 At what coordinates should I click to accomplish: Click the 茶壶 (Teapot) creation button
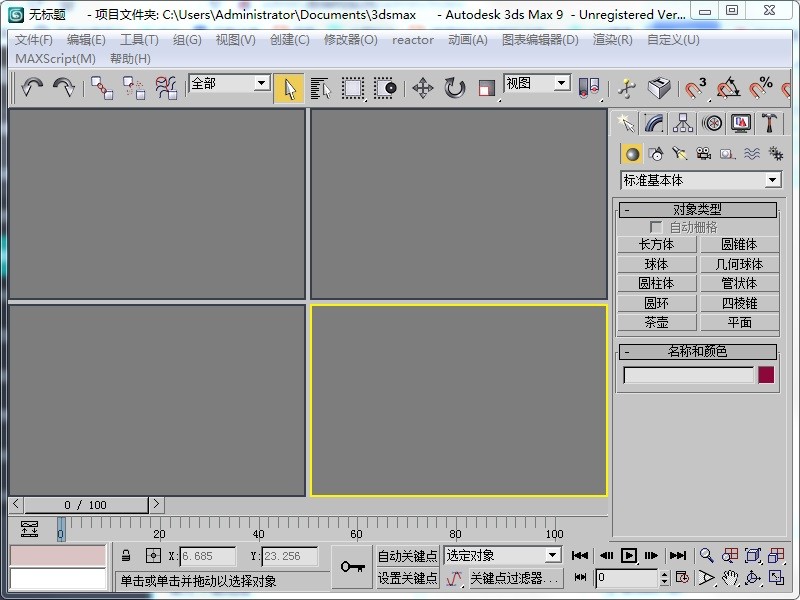click(657, 322)
